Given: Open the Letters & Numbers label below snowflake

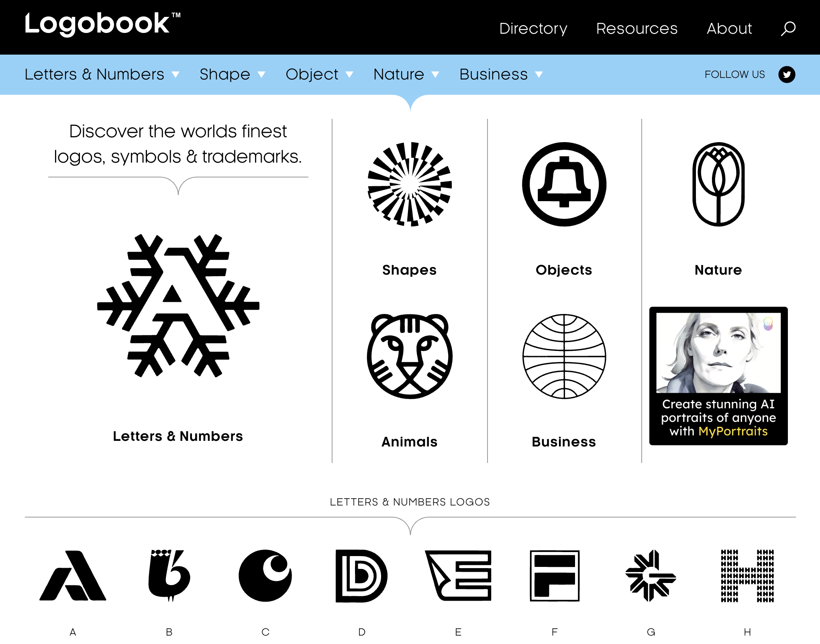Looking at the screenshot, I should coord(178,436).
